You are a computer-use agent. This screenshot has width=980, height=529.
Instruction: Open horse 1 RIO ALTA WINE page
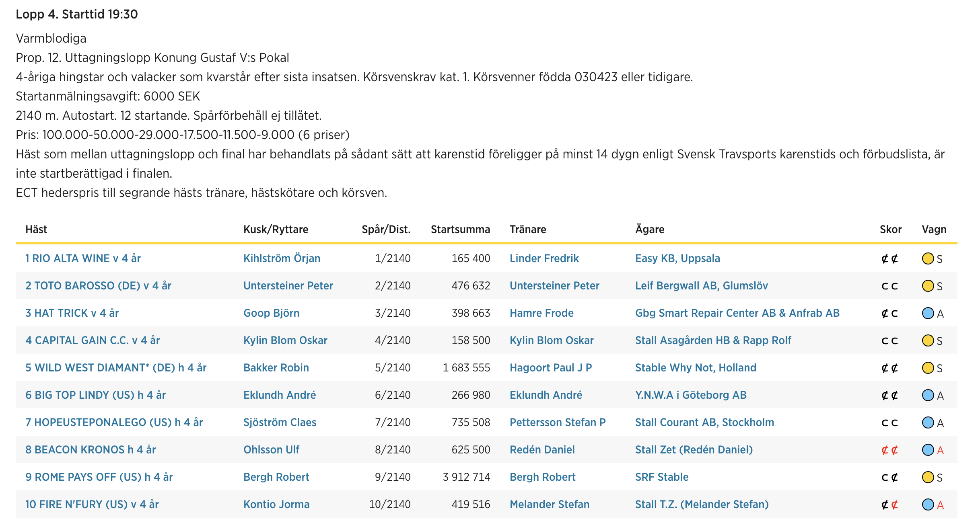click(83, 258)
